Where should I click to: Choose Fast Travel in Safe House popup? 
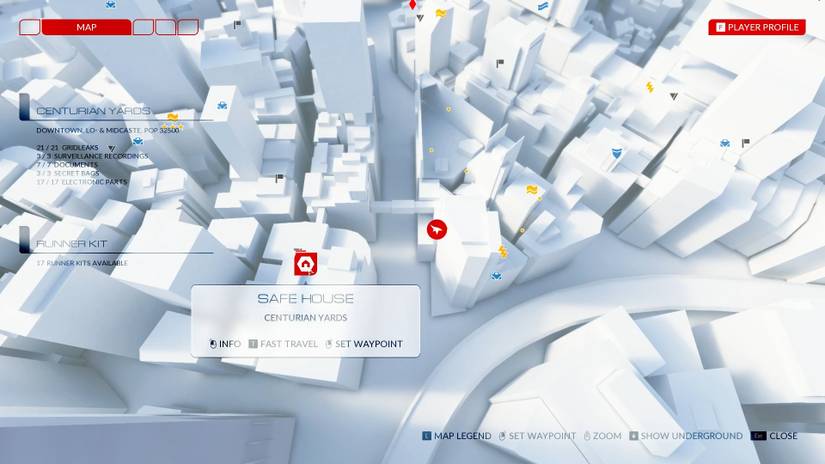click(284, 344)
